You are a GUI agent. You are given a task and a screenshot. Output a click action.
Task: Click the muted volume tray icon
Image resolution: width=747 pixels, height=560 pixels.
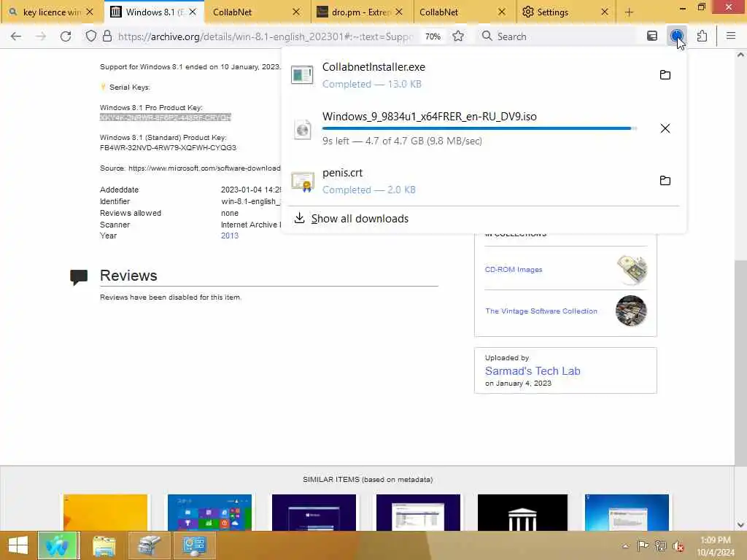pos(678,546)
